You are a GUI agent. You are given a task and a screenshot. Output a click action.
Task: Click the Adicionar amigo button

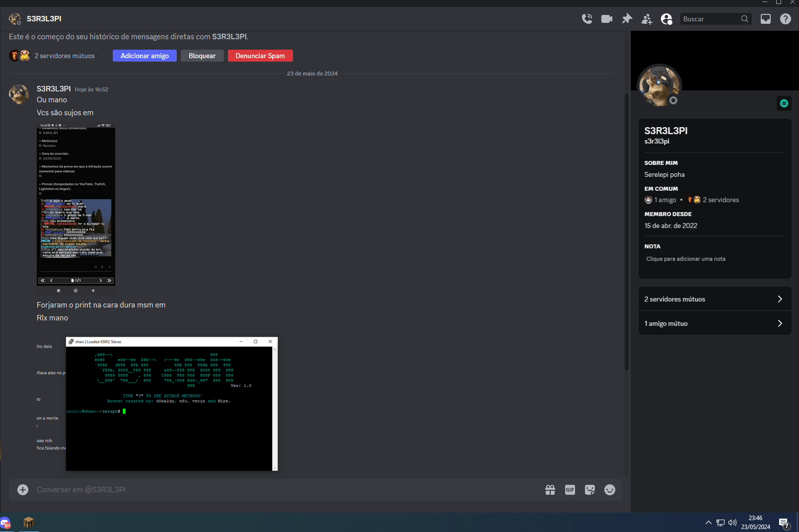click(x=145, y=56)
